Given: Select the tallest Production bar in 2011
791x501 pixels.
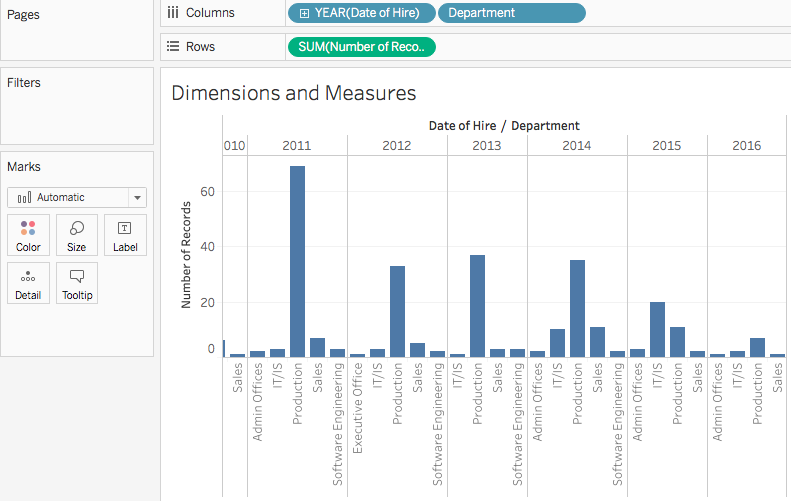Looking at the screenshot, I should click(297, 261).
